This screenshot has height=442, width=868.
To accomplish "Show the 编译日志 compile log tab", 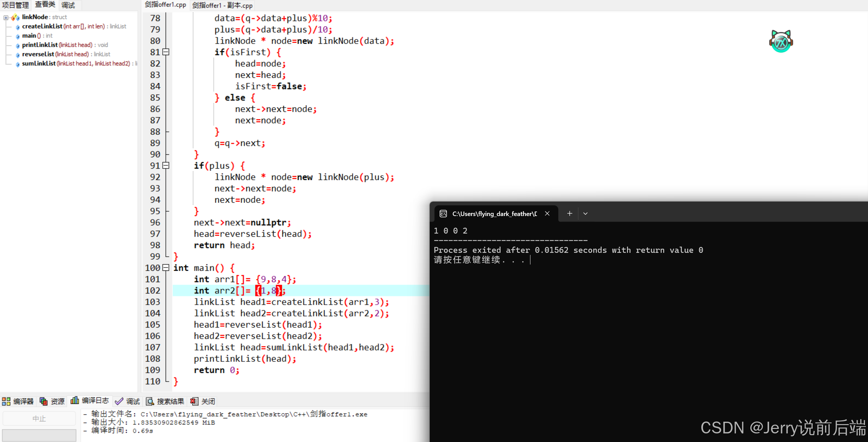I will (90, 401).
